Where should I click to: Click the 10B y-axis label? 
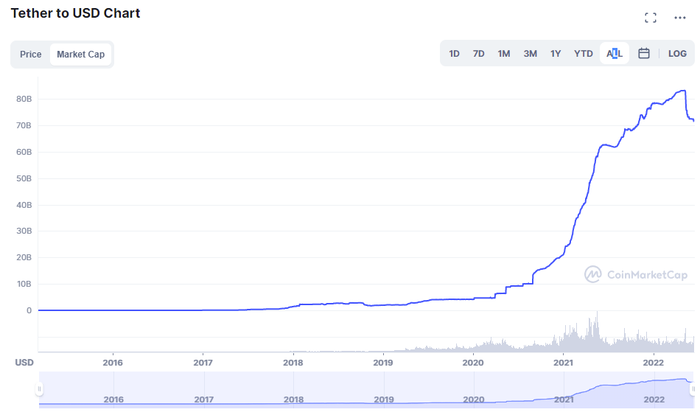[24, 284]
